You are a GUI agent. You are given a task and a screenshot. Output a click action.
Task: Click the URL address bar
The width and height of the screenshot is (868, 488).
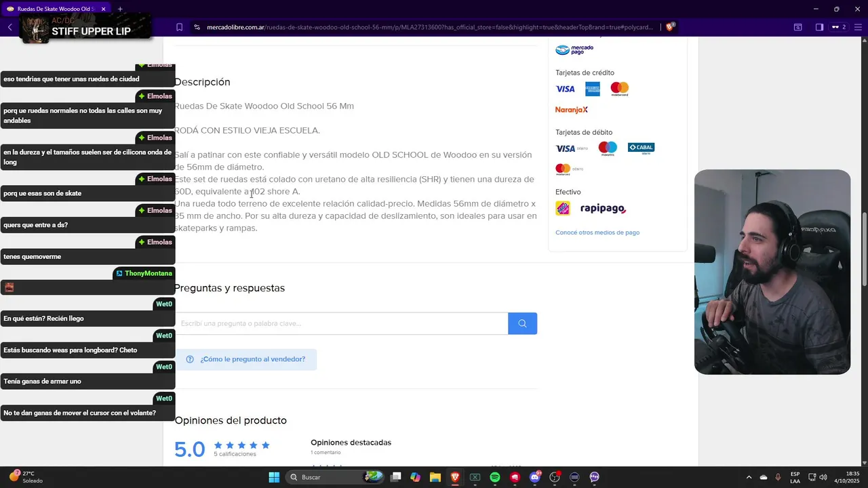pos(429,27)
